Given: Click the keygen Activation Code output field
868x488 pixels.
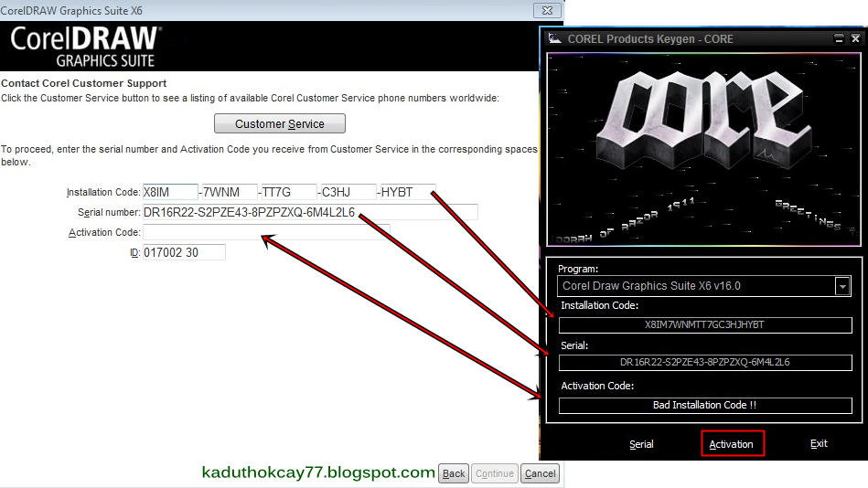Looking at the screenshot, I should pos(705,405).
